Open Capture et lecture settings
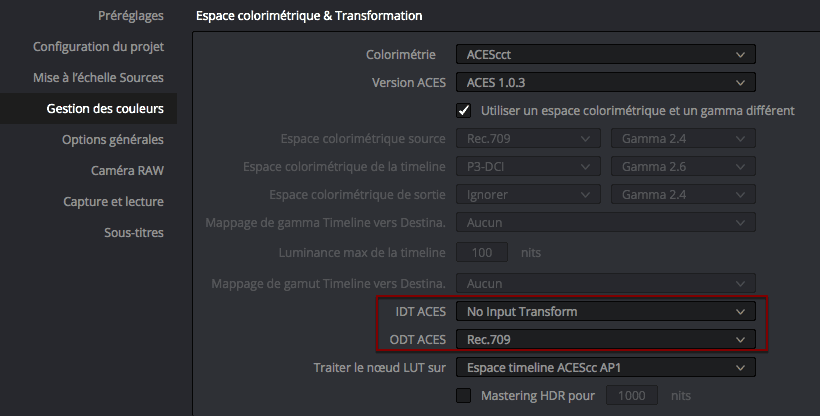 (x=113, y=201)
